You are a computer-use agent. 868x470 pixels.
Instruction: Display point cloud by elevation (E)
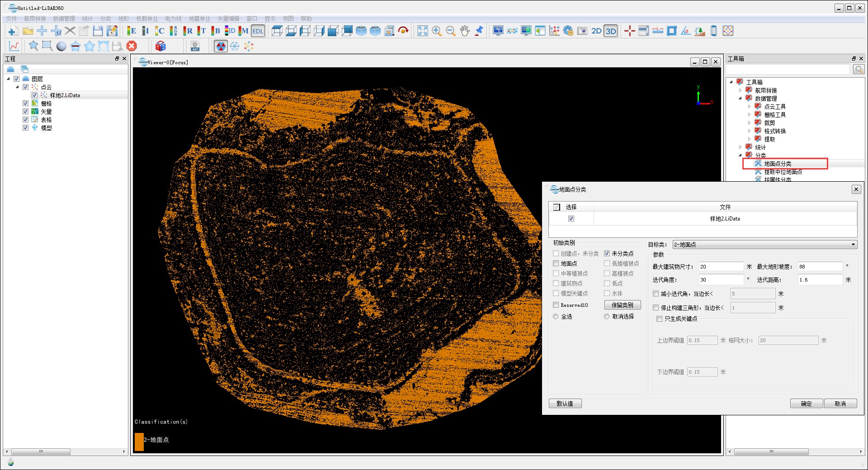point(132,31)
